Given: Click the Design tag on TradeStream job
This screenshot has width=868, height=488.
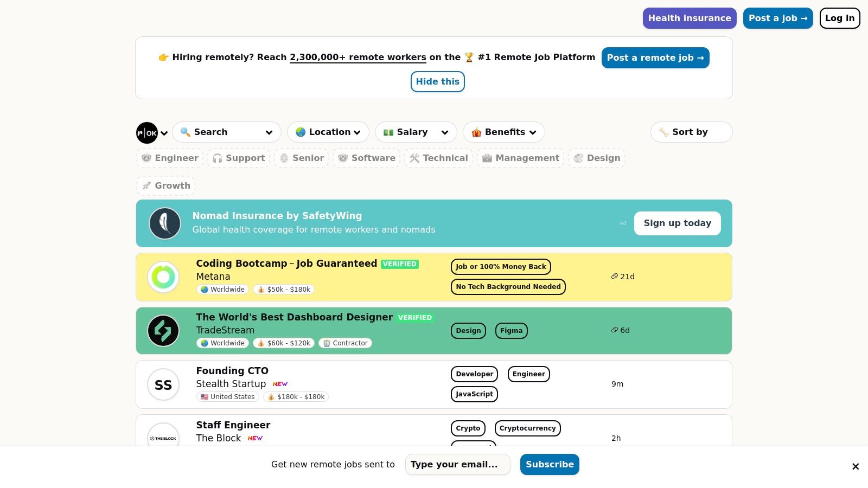Looking at the screenshot, I should click(468, 331).
